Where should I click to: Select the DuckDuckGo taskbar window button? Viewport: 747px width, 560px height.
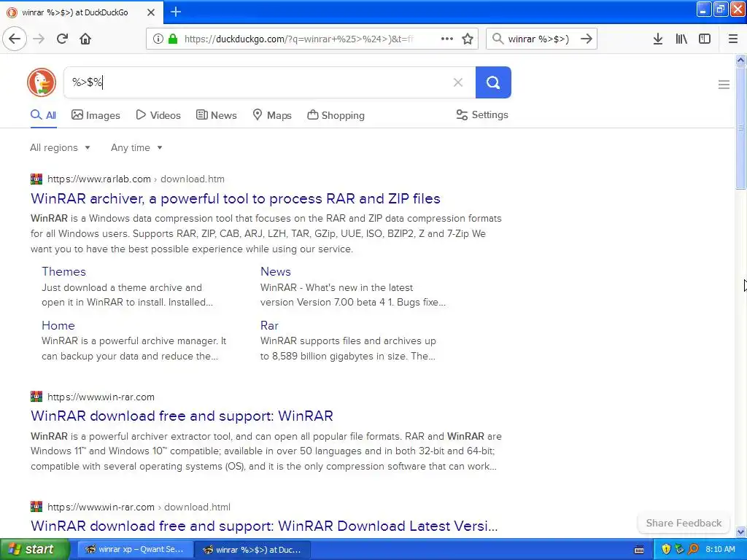252,549
